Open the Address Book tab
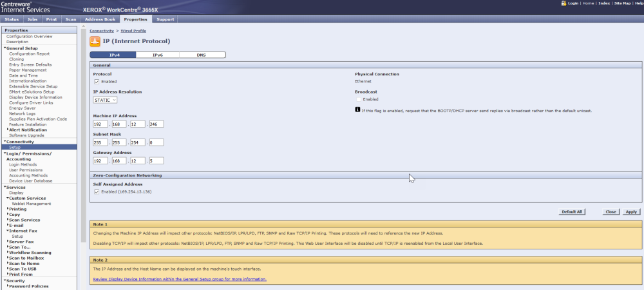Image resolution: width=644 pixels, height=290 pixels. [x=100, y=19]
